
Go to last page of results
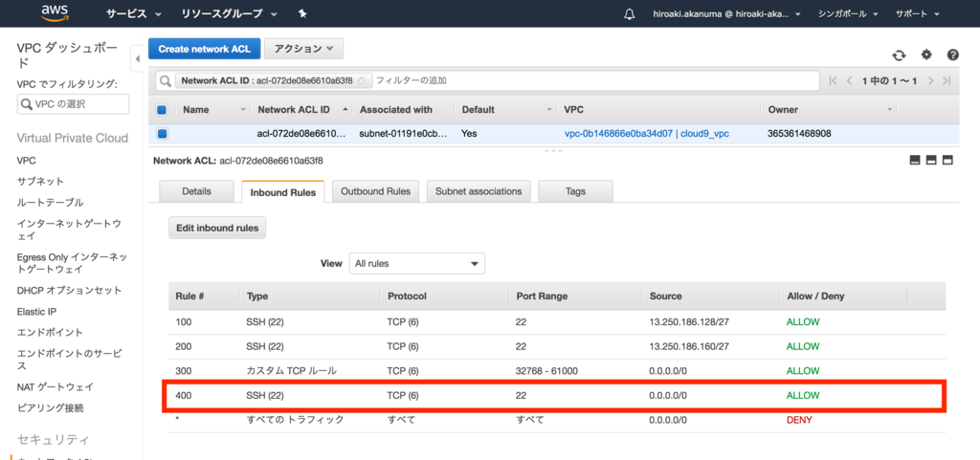[947, 80]
